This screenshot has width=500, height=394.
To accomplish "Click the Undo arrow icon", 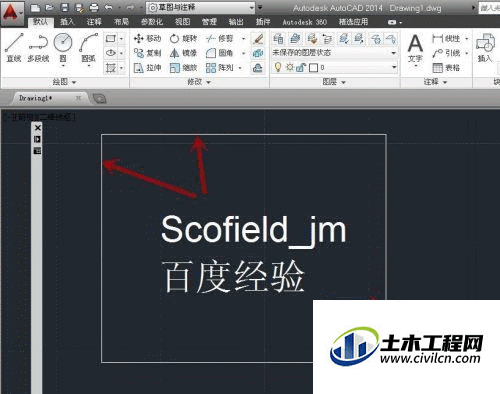I will (108, 8).
